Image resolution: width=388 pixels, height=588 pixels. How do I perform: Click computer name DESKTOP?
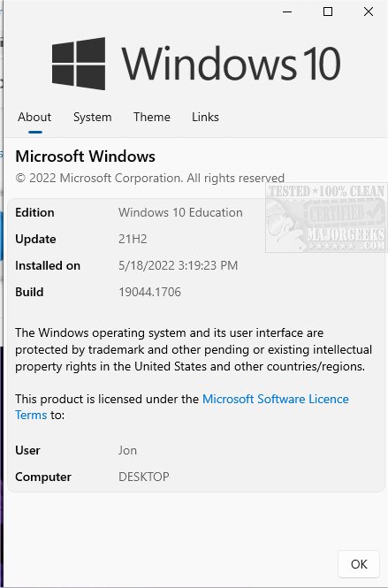click(143, 477)
